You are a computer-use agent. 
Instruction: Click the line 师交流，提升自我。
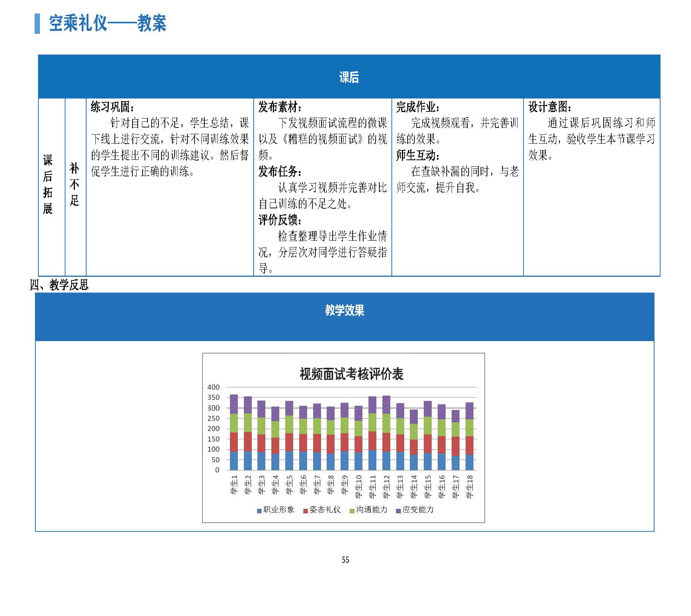pyautogui.click(x=438, y=188)
